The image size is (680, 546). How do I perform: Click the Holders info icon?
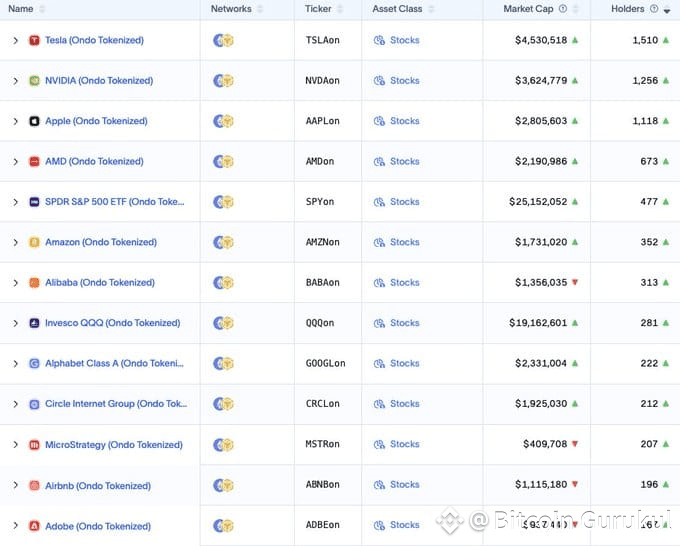[654, 9]
